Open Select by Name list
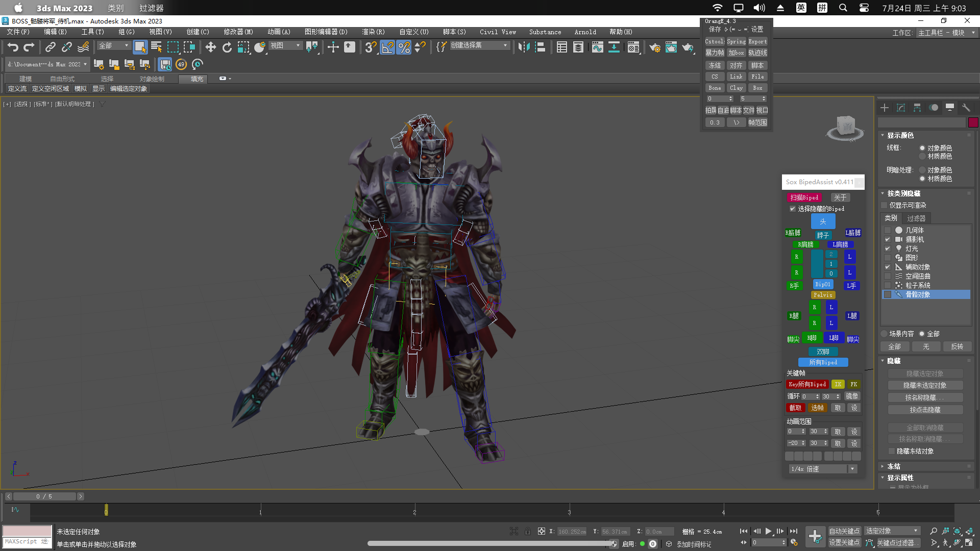The width and height of the screenshot is (980, 551). [157, 47]
